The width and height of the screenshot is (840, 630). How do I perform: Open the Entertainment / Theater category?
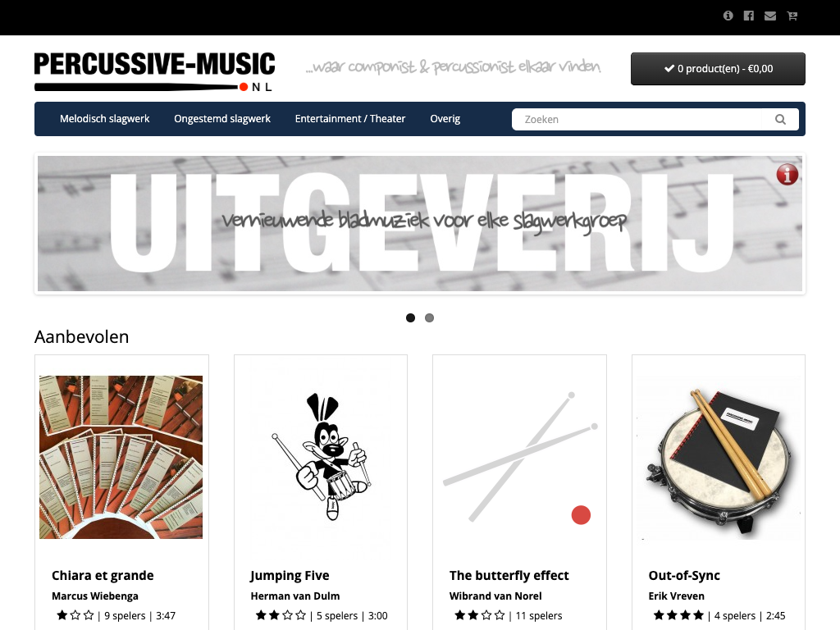350,119
